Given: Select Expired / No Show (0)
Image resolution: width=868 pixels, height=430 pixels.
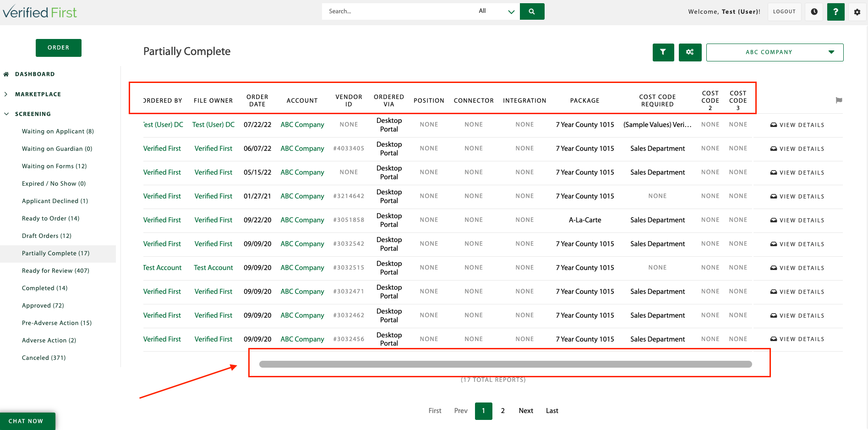Looking at the screenshot, I should point(54,184).
